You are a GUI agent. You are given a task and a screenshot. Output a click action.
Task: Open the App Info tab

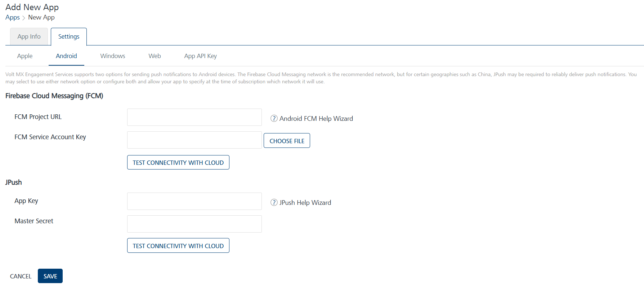click(x=29, y=36)
